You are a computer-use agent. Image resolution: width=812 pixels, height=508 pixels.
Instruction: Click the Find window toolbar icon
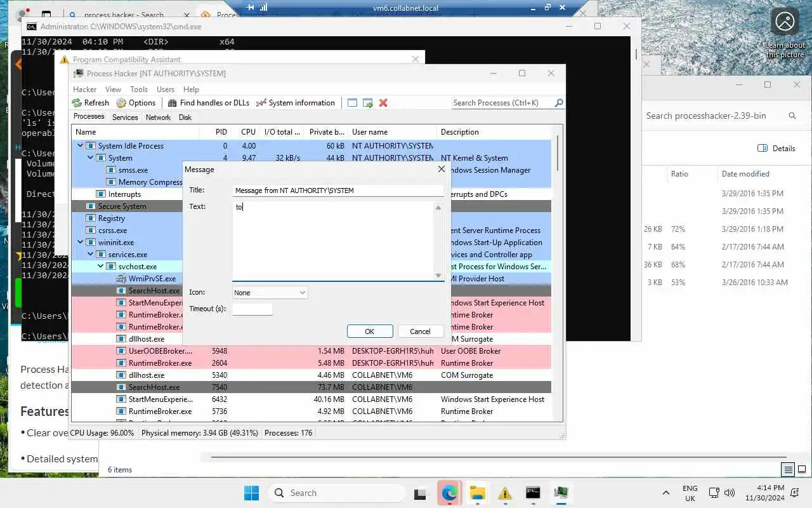[352, 103]
